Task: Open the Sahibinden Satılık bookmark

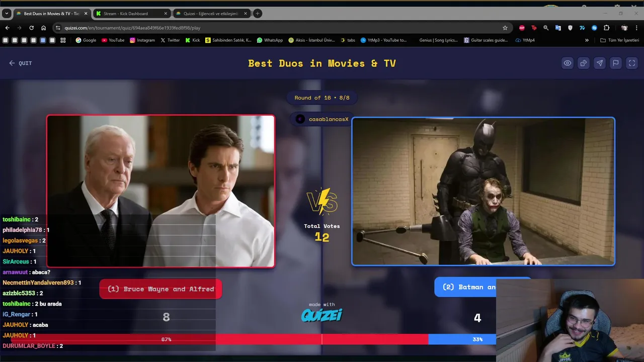Action: pos(228,40)
